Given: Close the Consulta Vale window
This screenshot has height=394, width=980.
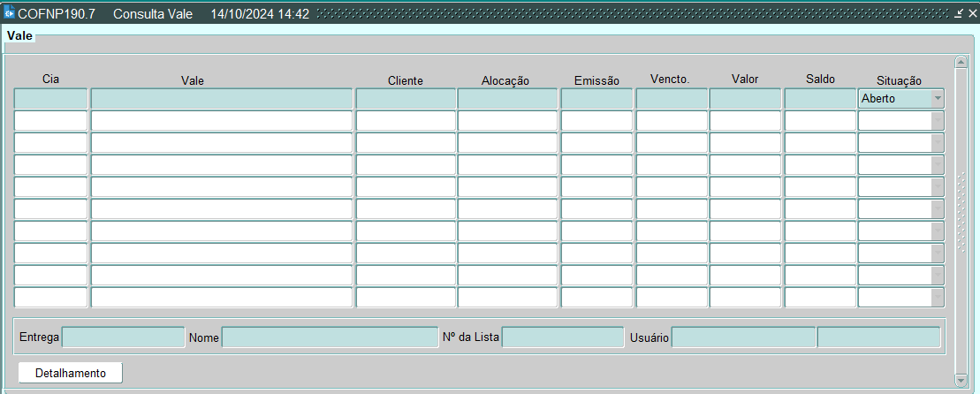Looking at the screenshot, I should click(x=971, y=14).
